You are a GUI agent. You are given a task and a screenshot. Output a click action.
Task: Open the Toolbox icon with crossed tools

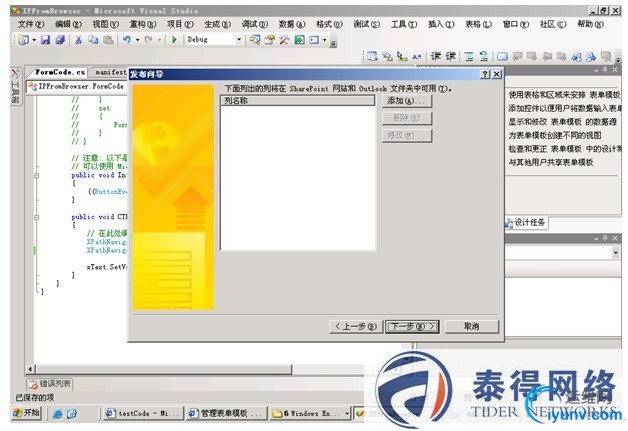point(284,40)
